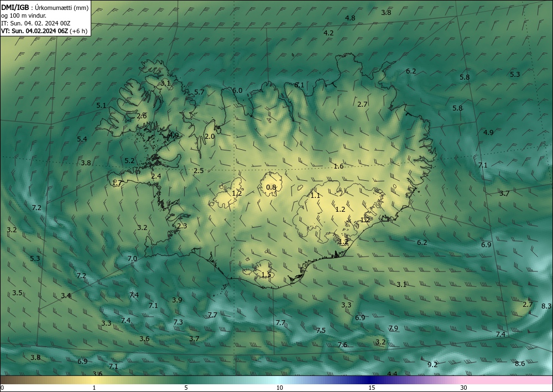Click the 1.1 value label
Viewport: 553px width, 392px height.
315,195
